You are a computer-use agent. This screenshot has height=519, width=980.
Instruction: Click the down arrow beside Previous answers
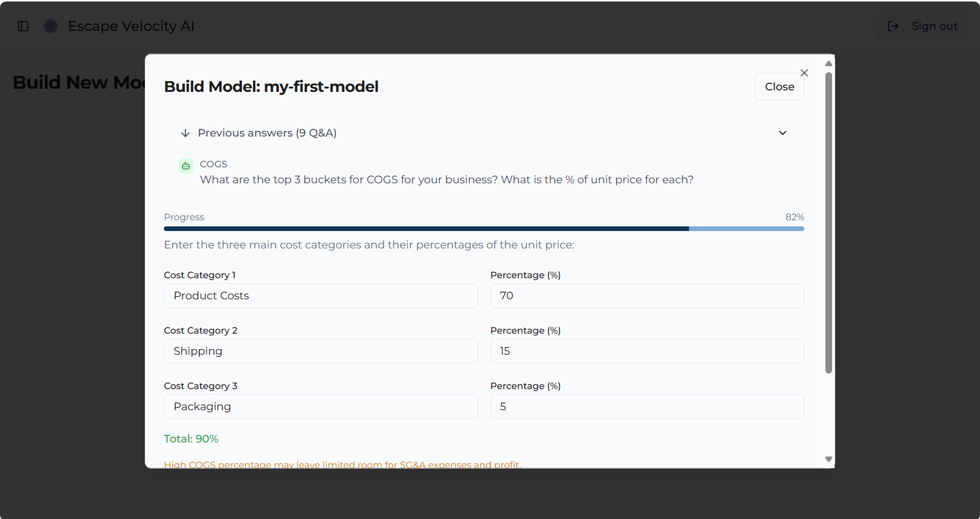click(185, 133)
